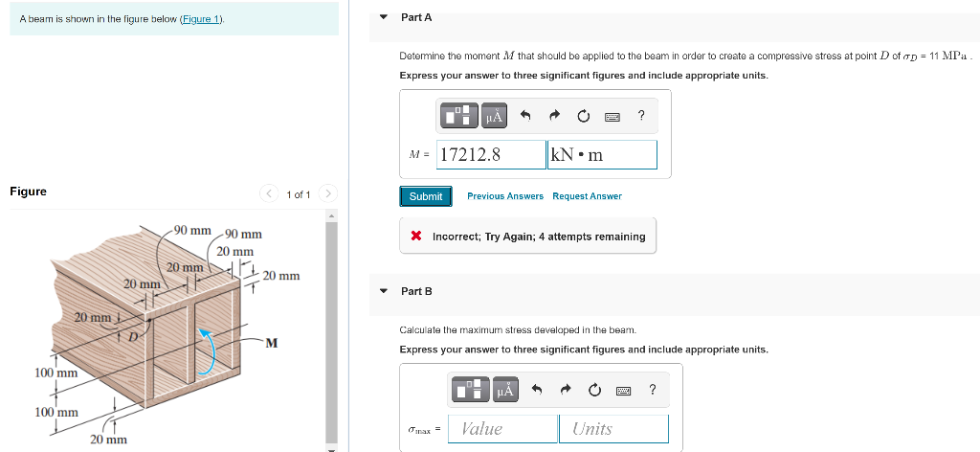Click figure panel vertical scrollbar

point(332,331)
